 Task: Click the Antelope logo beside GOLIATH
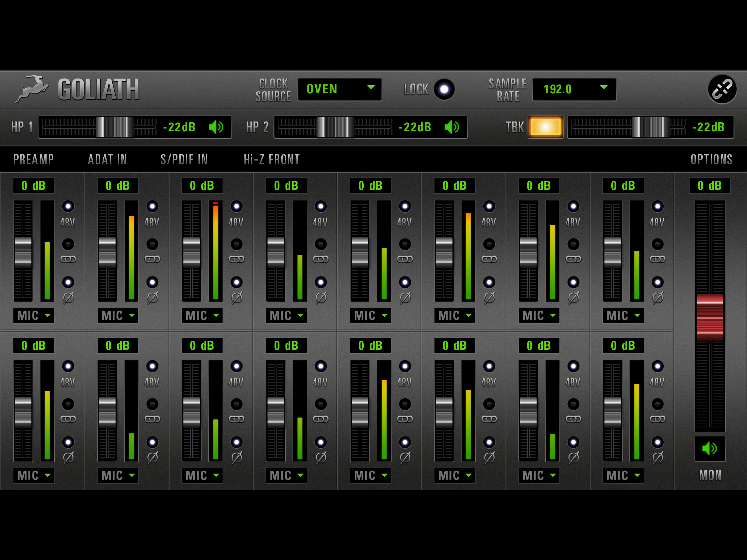point(32,89)
